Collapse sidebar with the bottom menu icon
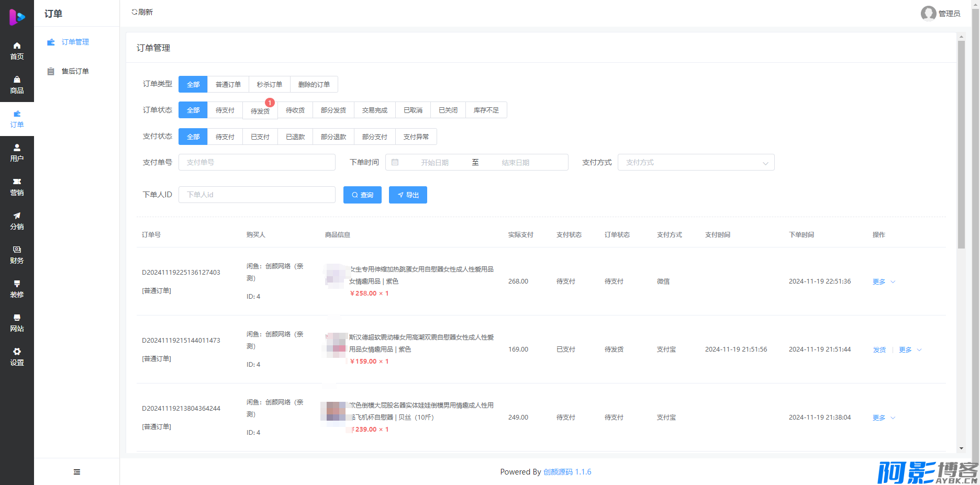 [77, 472]
